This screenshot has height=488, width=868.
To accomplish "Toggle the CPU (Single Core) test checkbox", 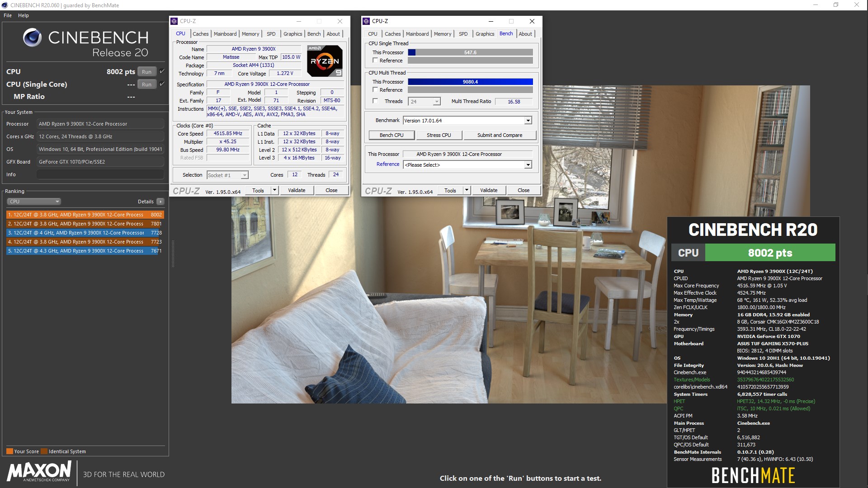I will pos(162,84).
